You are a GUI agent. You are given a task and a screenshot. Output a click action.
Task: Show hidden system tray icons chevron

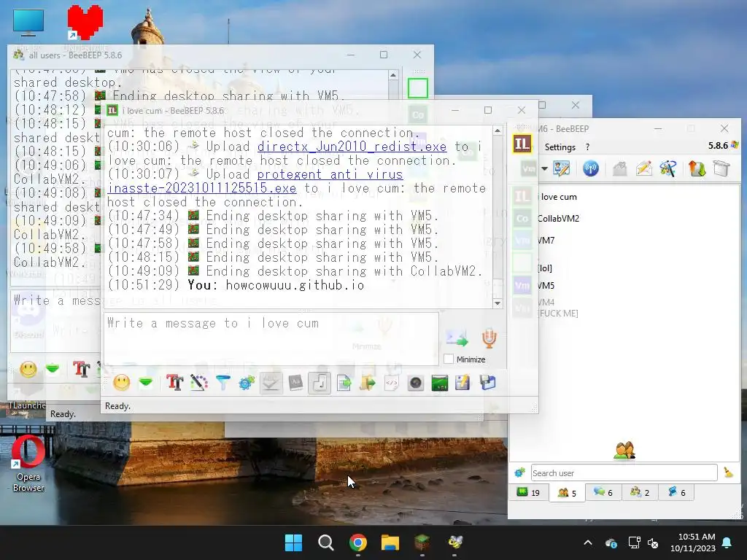[x=588, y=542]
